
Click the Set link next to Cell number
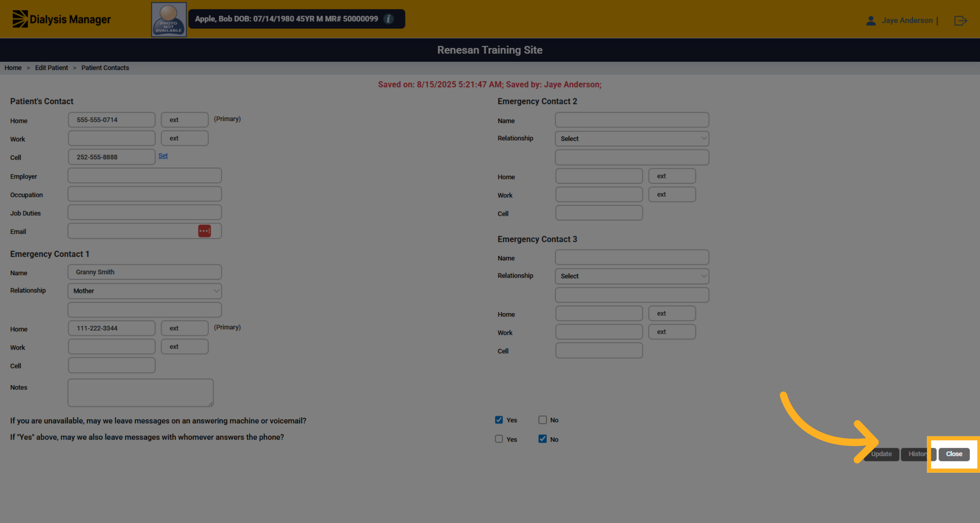pos(163,156)
